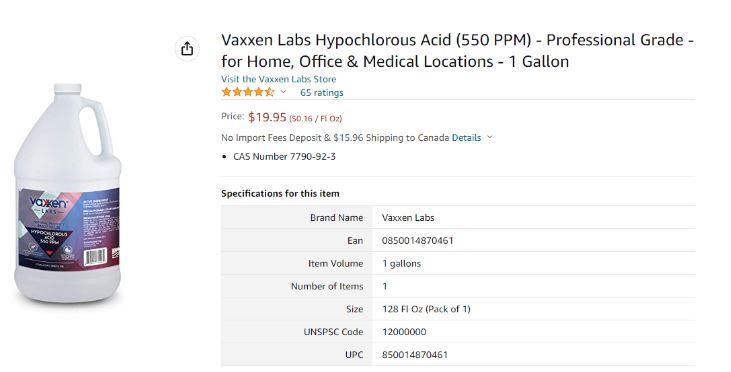Click the Brand Name value Vaxxen Labs
Image resolution: width=731 pixels, height=372 pixels.
coord(408,218)
